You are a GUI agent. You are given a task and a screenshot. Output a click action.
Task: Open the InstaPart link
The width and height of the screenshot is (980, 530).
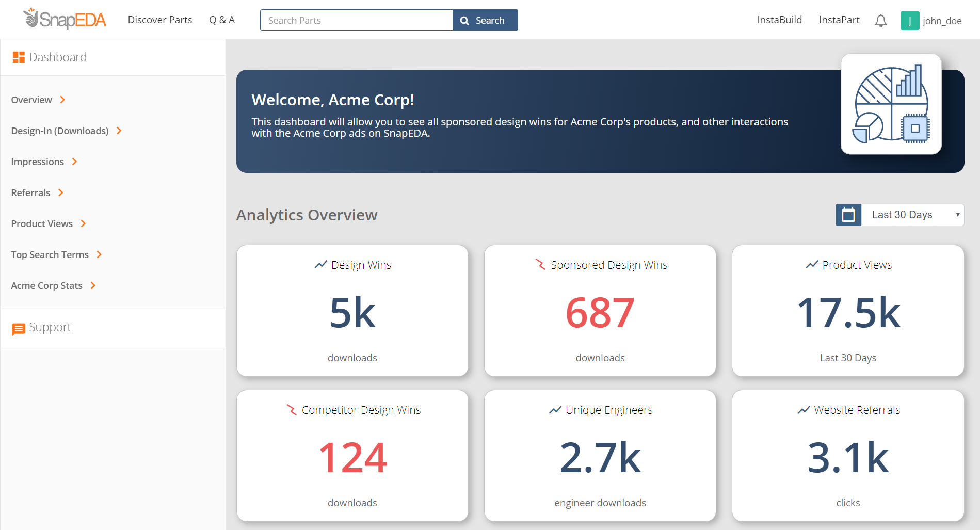point(839,20)
